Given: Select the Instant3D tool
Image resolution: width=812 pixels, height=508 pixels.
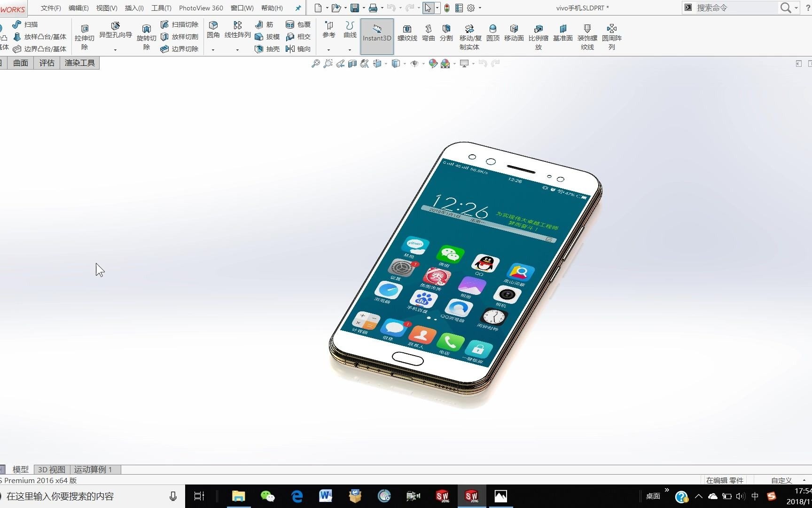Looking at the screenshot, I should (376, 36).
